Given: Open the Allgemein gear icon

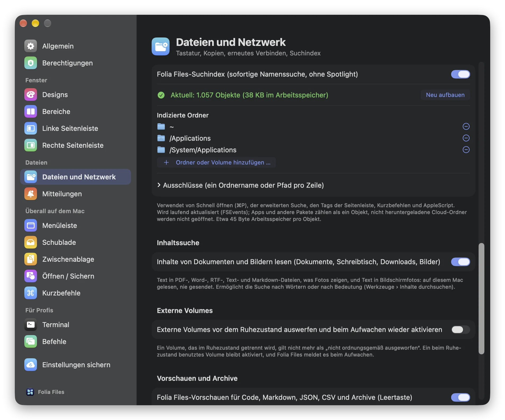Looking at the screenshot, I should pos(31,46).
